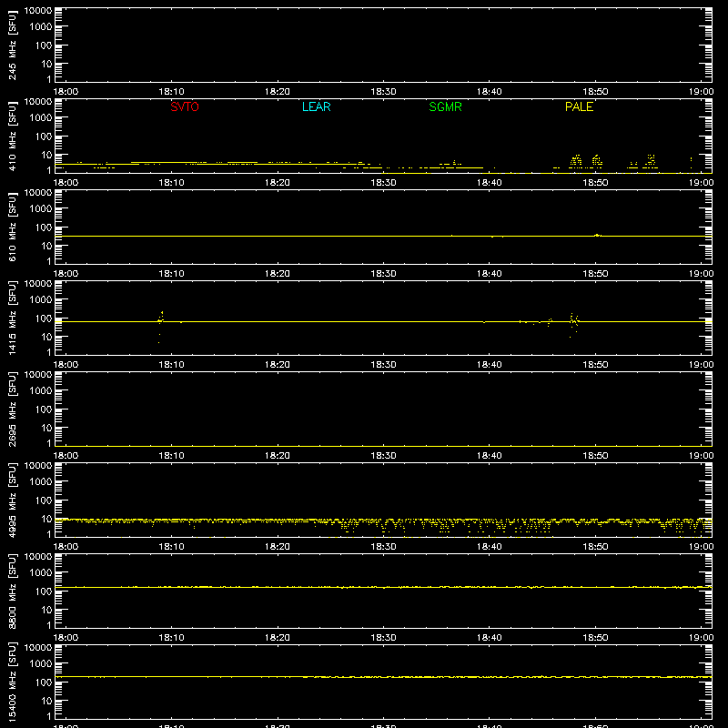Image resolution: width=728 pixels, height=728 pixels.
Task: Click 18:00 tick under the 8800 MHz panel
Action: [66, 638]
